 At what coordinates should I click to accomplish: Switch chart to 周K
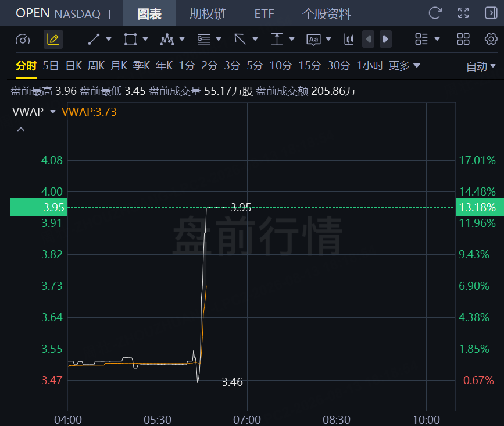pos(96,66)
